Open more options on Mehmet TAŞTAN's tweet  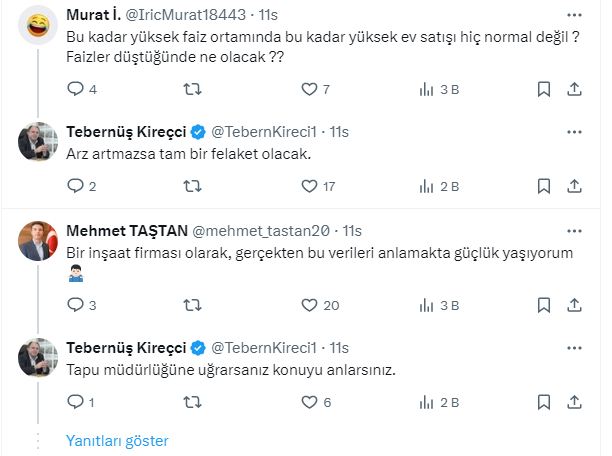pos(574,229)
